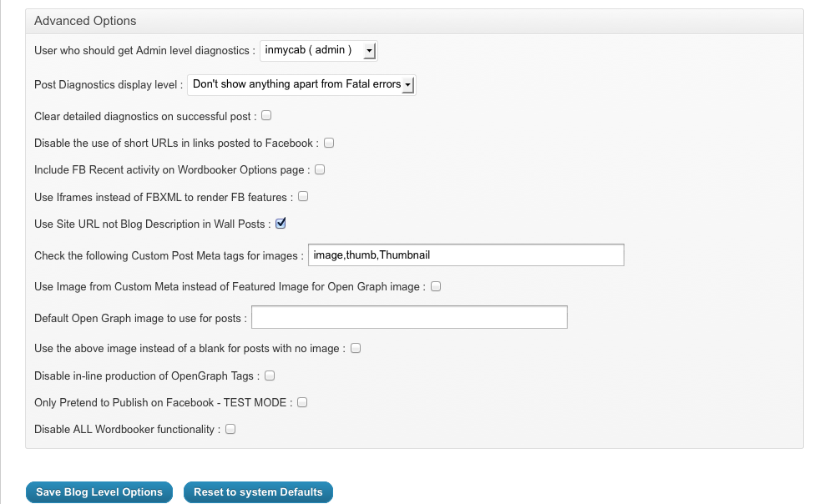
Task: Enable Use Iframes instead of FBXML
Action: pos(303,197)
